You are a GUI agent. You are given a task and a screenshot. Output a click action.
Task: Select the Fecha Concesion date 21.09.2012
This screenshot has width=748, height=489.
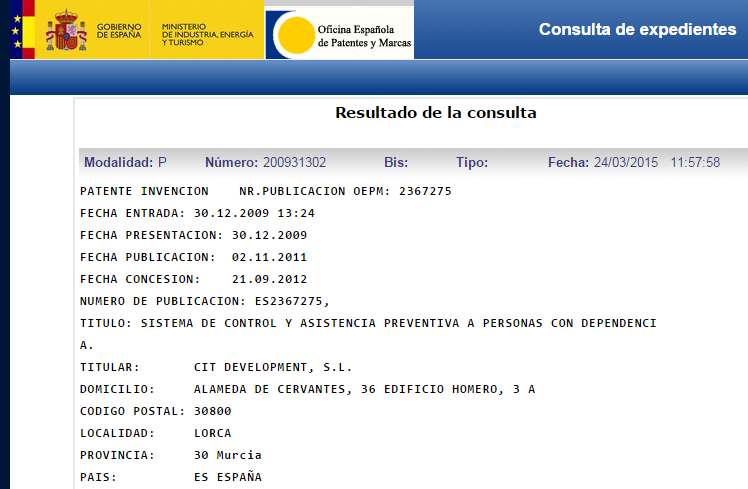(270, 279)
